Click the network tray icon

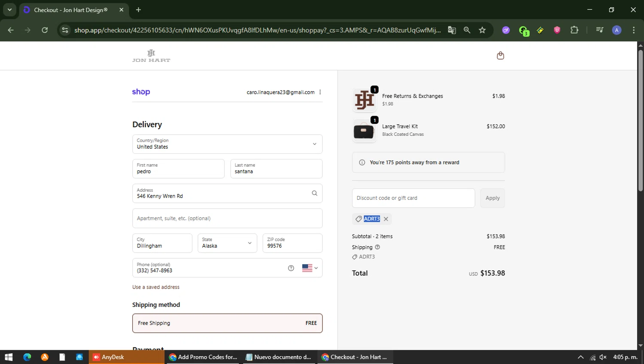(x=592, y=358)
